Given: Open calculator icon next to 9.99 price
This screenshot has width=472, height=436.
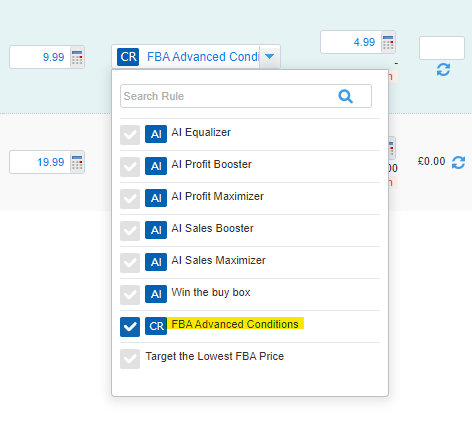Looking at the screenshot, I should [77, 57].
